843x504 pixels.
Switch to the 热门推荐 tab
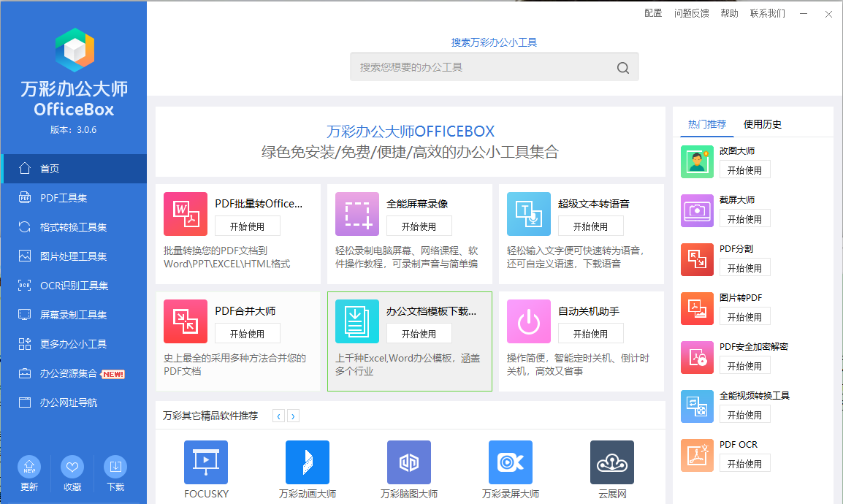click(707, 124)
